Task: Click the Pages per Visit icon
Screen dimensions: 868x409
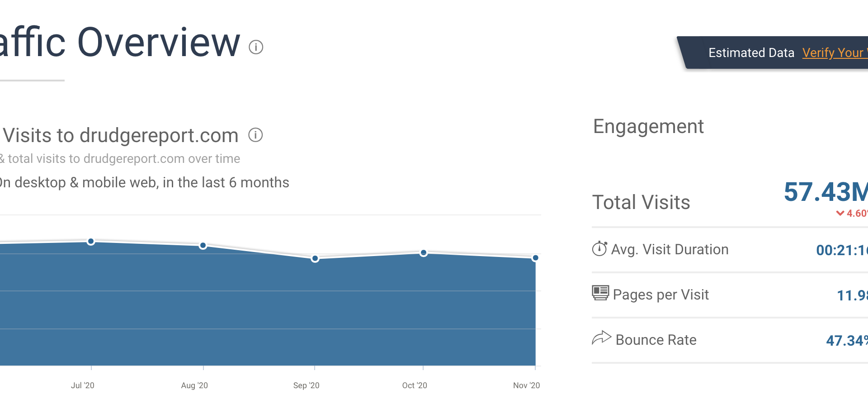Action: tap(600, 293)
